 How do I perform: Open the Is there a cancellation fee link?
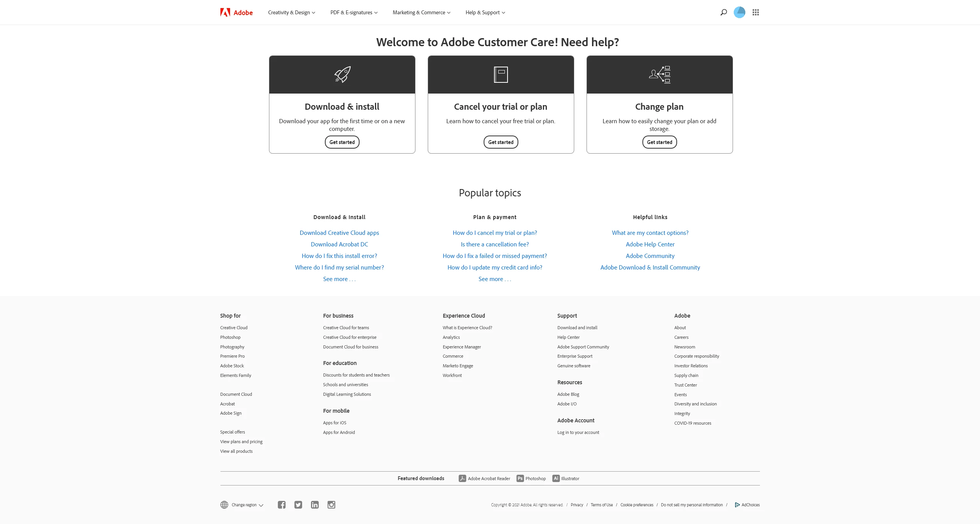494,244
